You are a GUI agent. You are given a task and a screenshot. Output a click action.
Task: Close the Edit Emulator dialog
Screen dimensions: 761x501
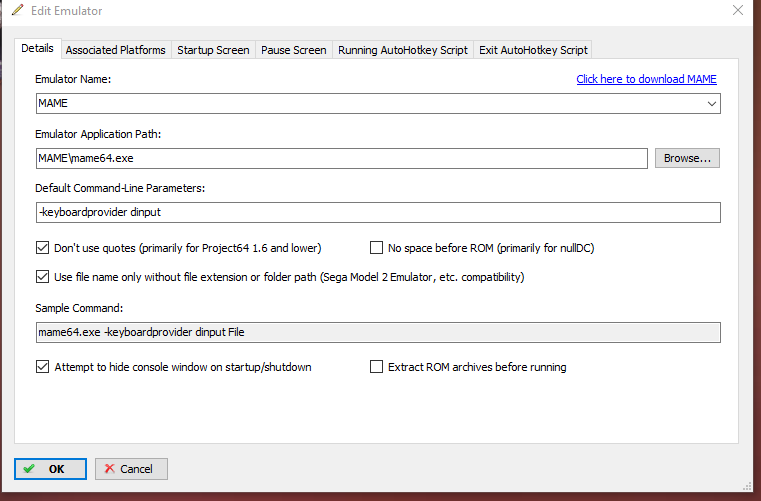point(738,10)
